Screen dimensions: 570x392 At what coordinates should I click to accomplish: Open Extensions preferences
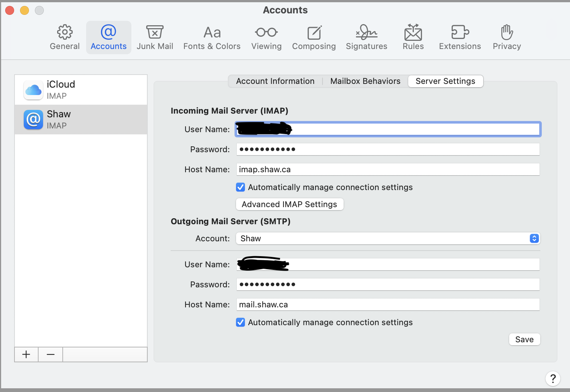pos(460,37)
